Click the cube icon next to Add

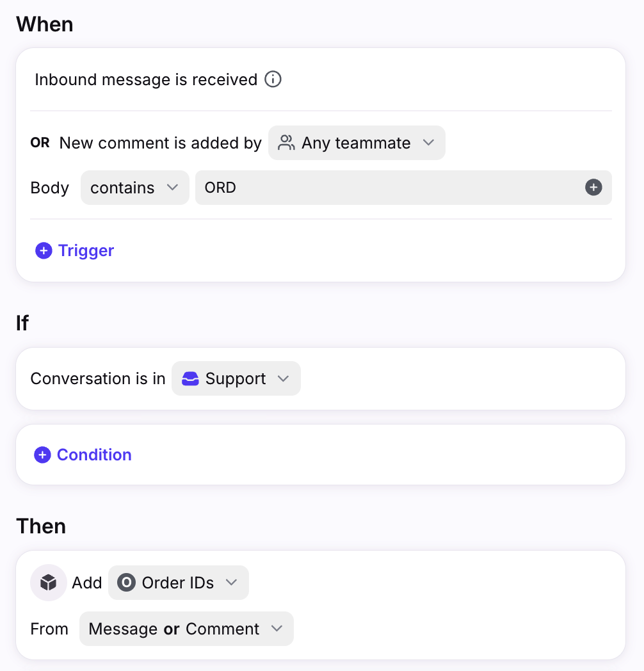pyautogui.click(x=49, y=583)
